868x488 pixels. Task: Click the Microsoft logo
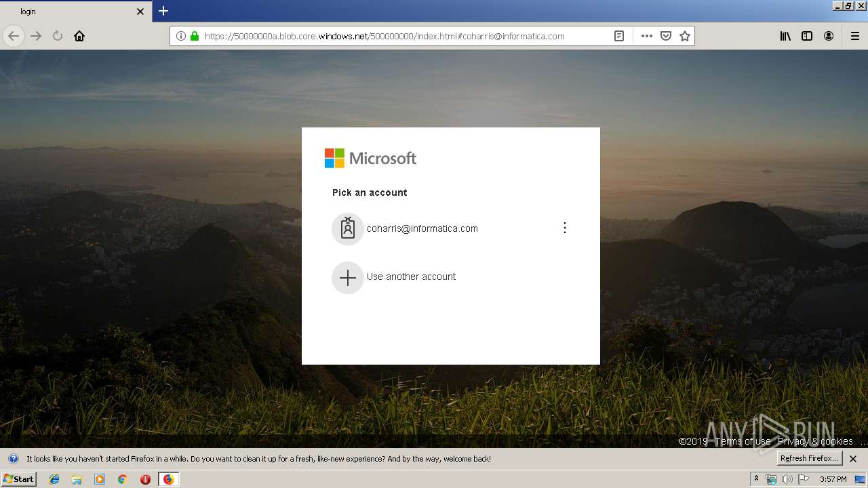pos(370,158)
